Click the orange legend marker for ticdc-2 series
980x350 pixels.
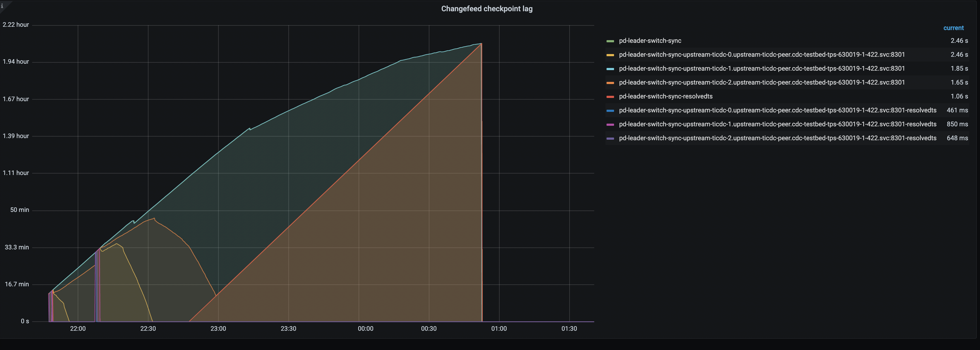(x=611, y=82)
